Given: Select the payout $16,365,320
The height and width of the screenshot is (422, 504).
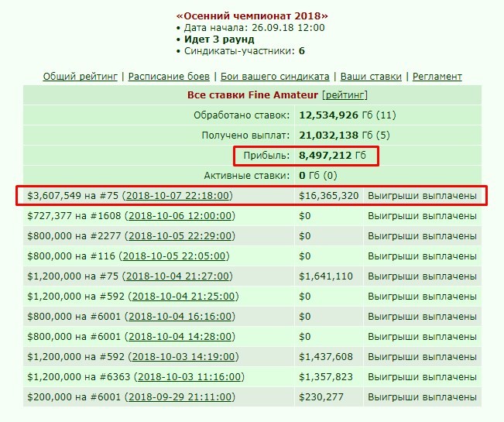Looking at the screenshot, I should (328, 196).
